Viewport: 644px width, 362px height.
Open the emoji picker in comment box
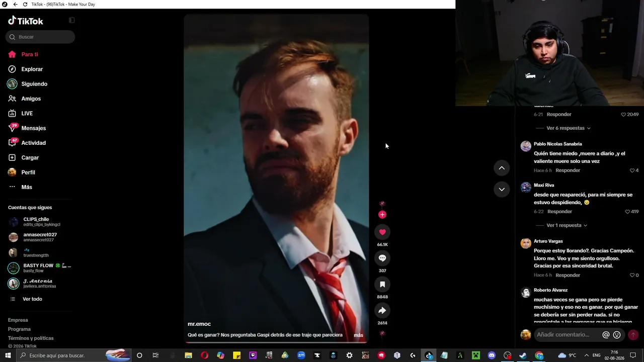pos(617,335)
